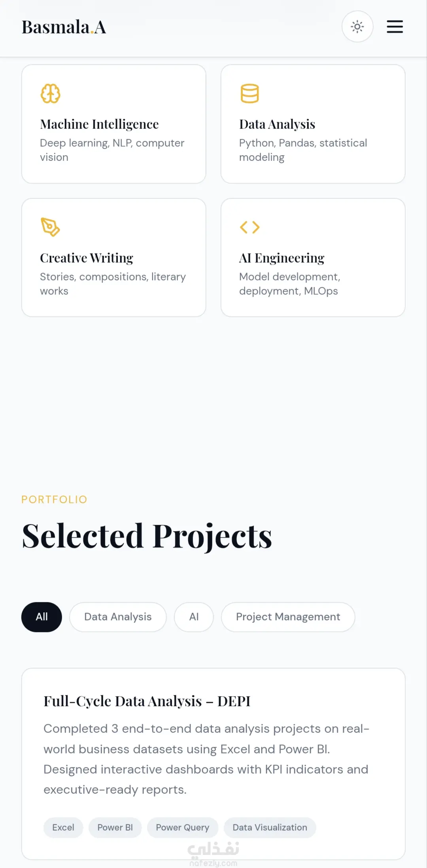
Task: Click the pen nib icon for Creative Writing
Action: (x=51, y=227)
